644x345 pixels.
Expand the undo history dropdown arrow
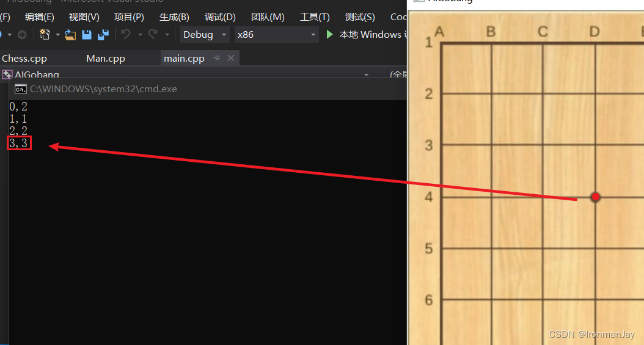(x=140, y=35)
